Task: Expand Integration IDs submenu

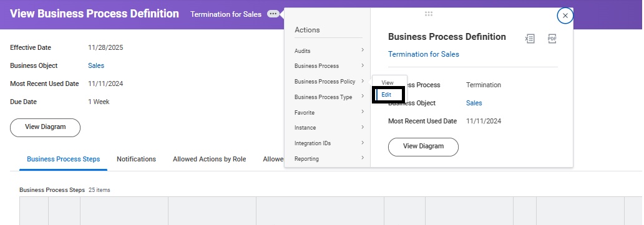Action: point(329,143)
